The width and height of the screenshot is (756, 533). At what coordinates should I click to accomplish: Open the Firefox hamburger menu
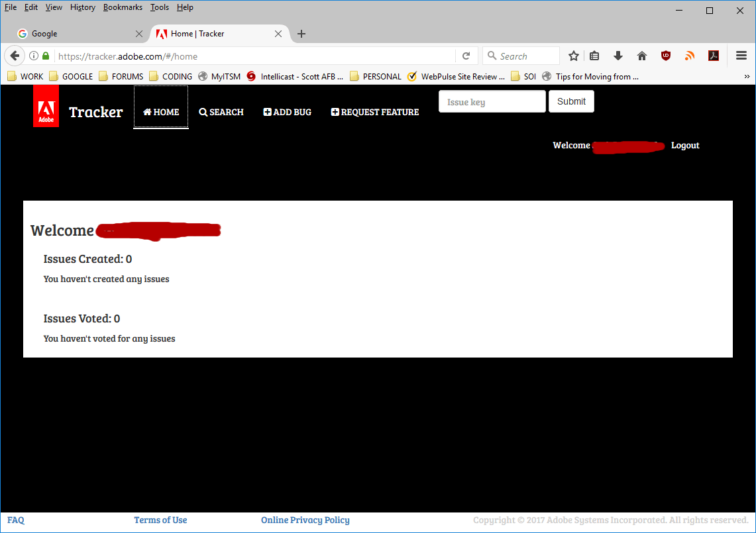(741, 56)
